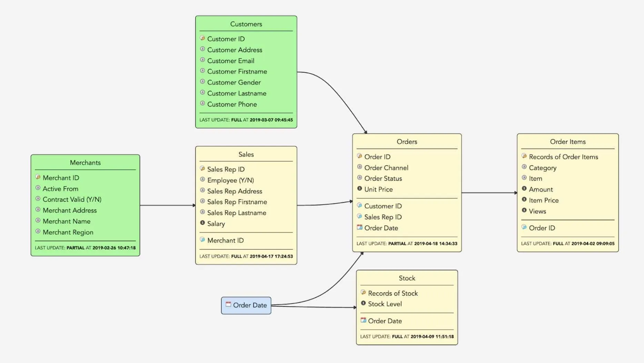
Task: Select the Customers table title
Action: (246, 24)
